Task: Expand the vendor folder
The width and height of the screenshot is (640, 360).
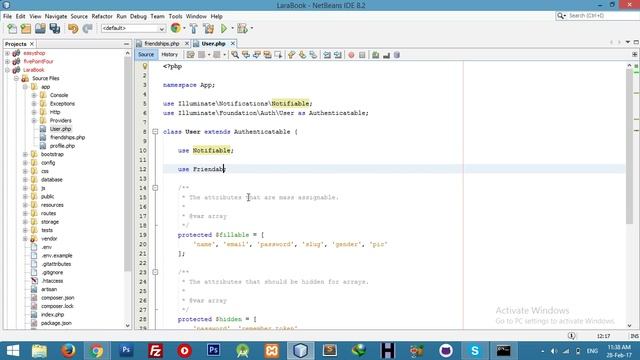Action: (x=25, y=239)
